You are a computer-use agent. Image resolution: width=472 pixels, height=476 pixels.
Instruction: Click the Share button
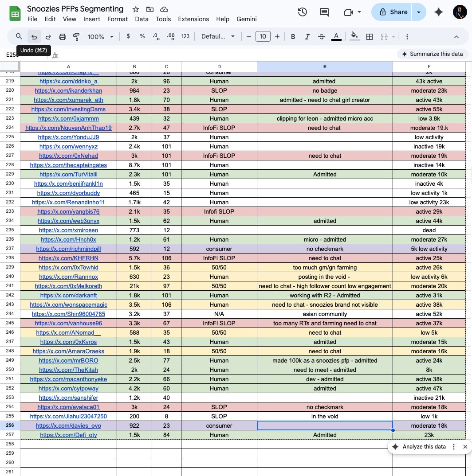tap(392, 12)
